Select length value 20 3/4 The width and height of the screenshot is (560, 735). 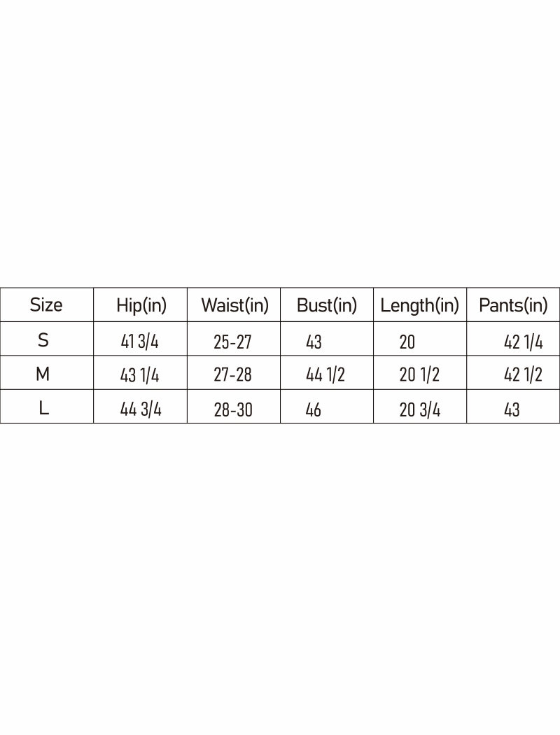coord(420,409)
